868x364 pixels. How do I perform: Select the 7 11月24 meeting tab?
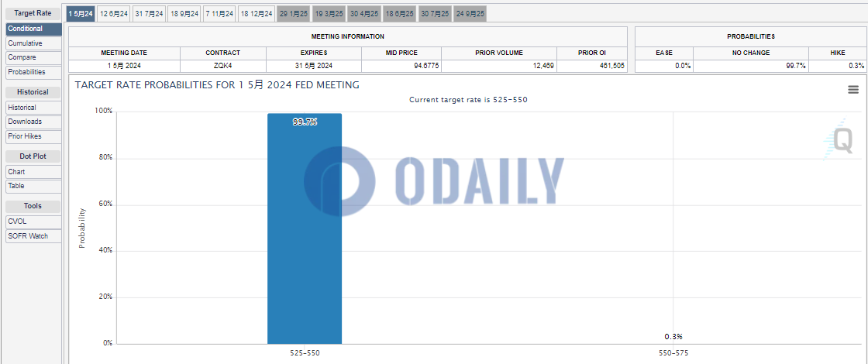[x=219, y=14]
